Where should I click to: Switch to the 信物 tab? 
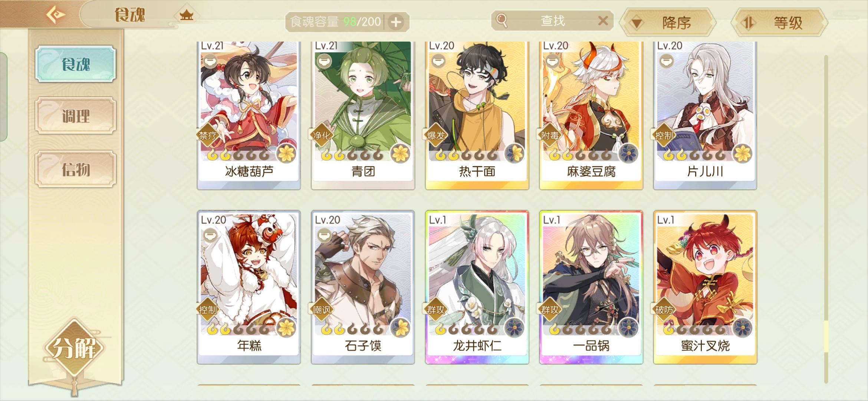tap(76, 169)
